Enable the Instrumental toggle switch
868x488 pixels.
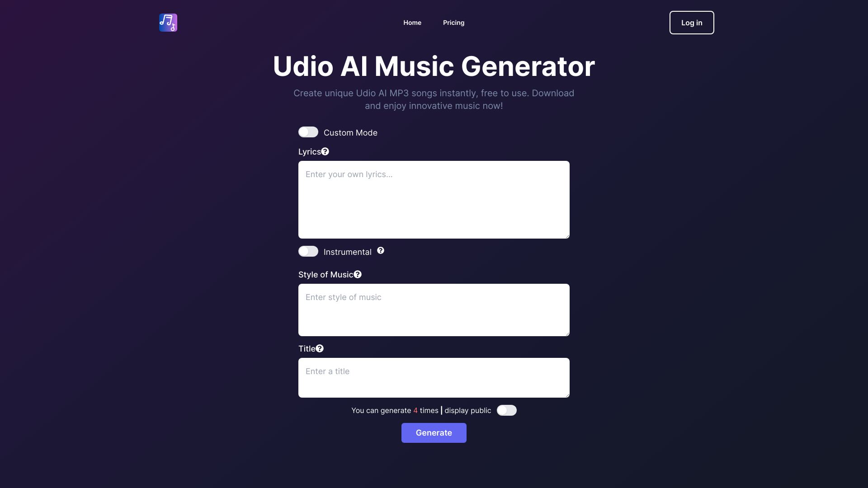point(308,251)
